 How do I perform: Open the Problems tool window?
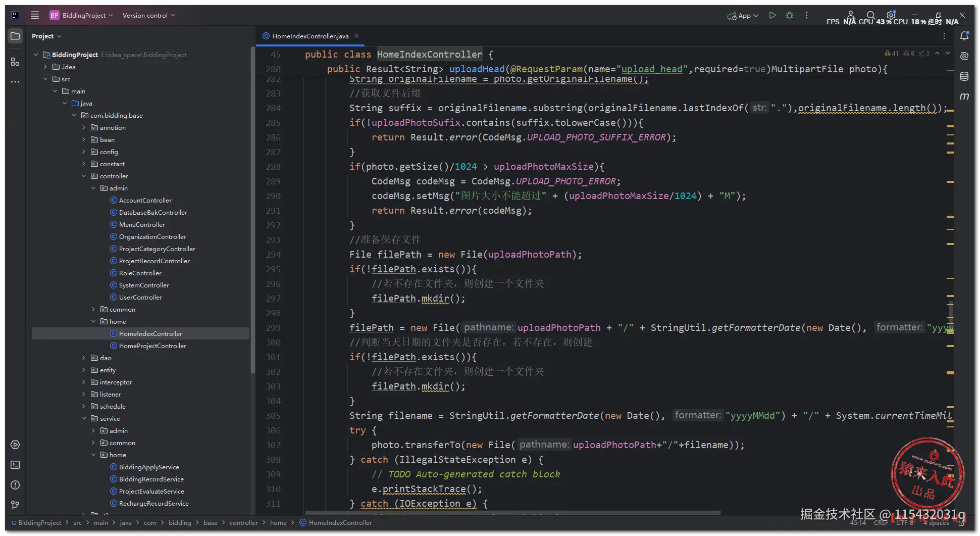click(x=15, y=485)
